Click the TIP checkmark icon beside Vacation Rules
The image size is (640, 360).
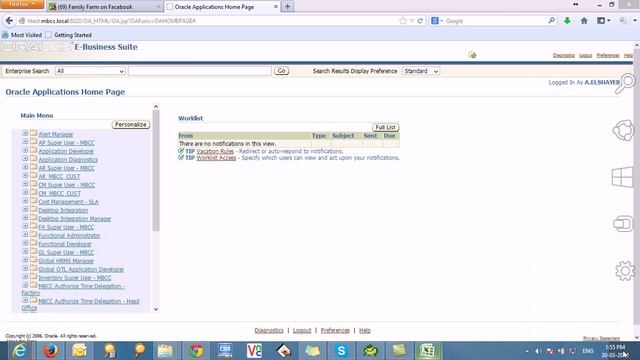point(181,151)
